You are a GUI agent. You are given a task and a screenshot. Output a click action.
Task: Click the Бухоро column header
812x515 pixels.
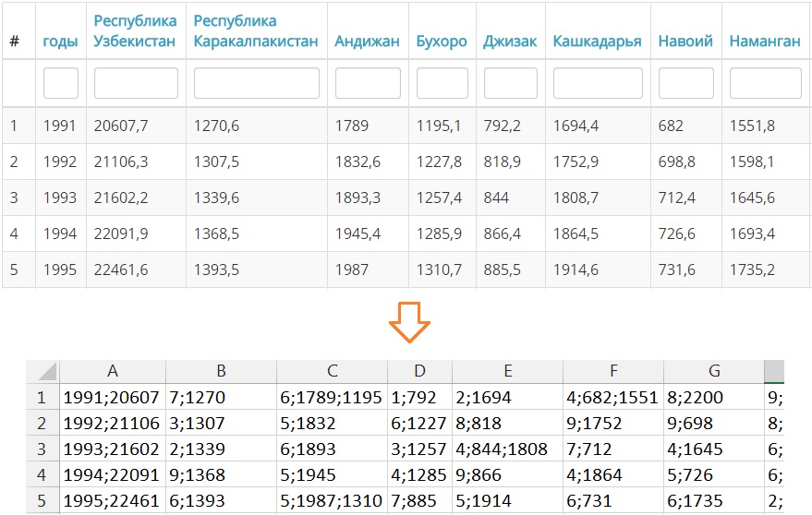(x=442, y=42)
